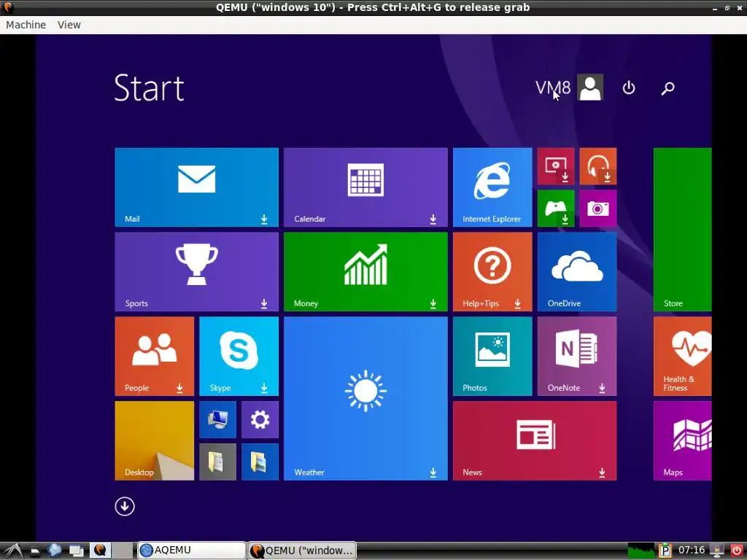Open the Calendar tile
The width and height of the screenshot is (747, 560).
click(365, 187)
